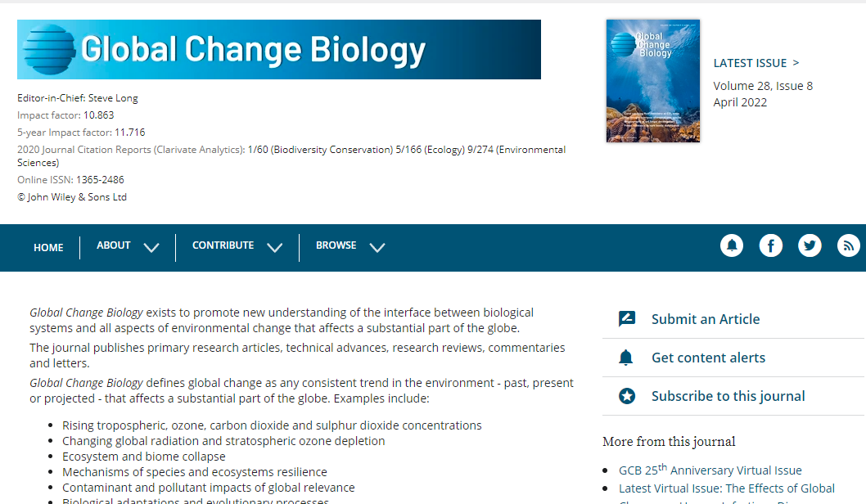Viewport: 866px width, 504px height.
Task: Open the Facebook icon in navbar
Action: coord(770,245)
